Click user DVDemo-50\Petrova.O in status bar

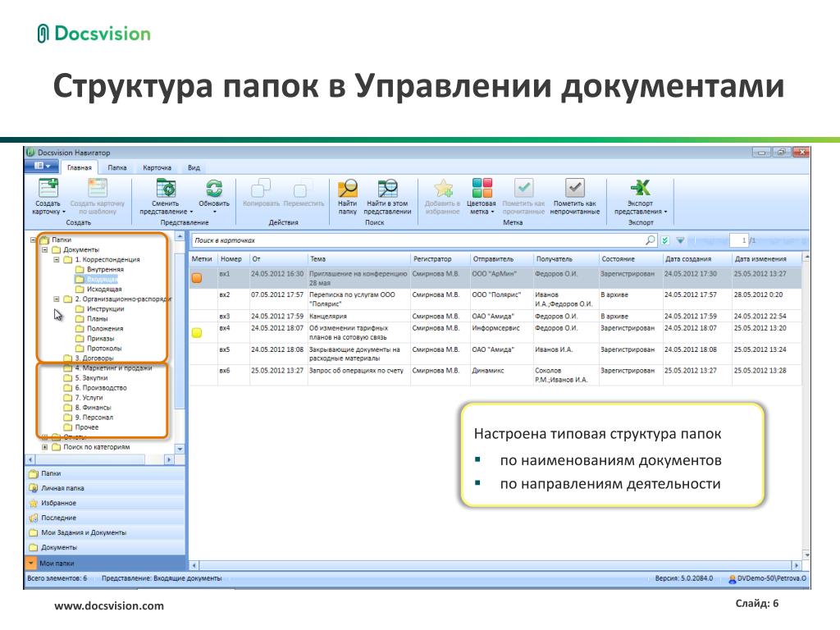pyautogui.click(x=767, y=578)
